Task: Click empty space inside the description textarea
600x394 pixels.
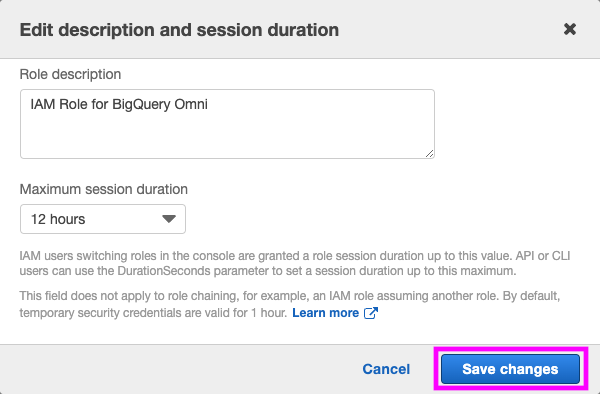Action: [227, 136]
